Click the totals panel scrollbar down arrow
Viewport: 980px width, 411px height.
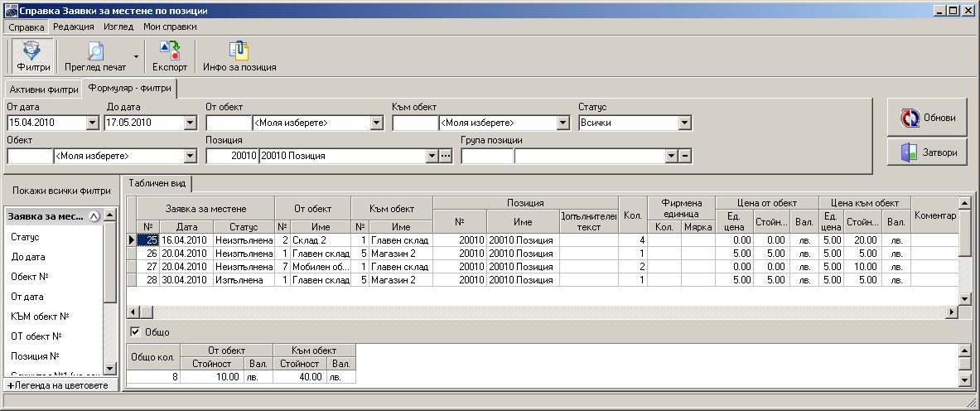click(x=964, y=379)
